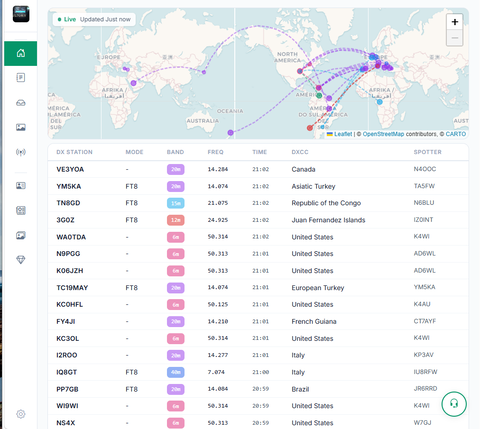Screen dimensions: 480x429
Task: Select DX station WA0TDA
Action: pyautogui.click(x=71, y=237)
